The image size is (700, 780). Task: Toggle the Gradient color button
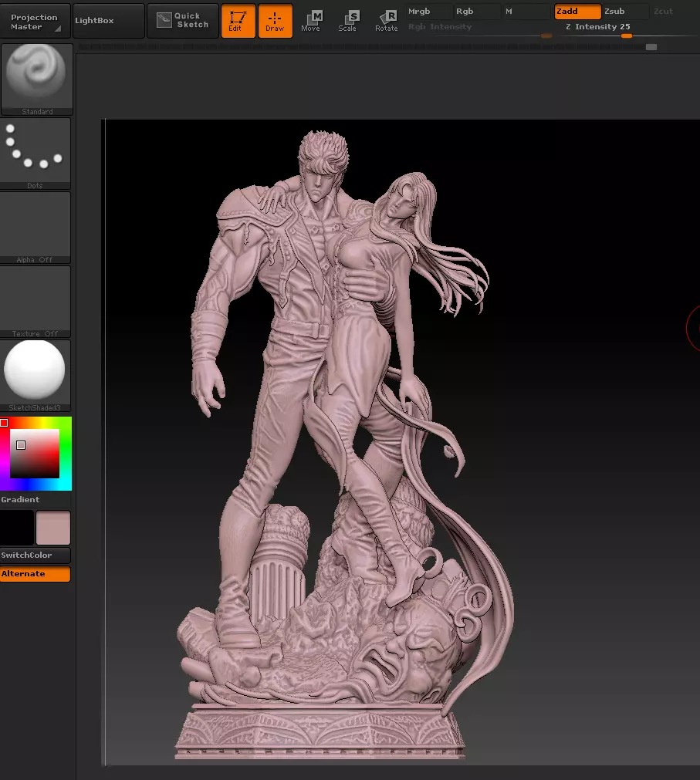[x=35, y=499]
